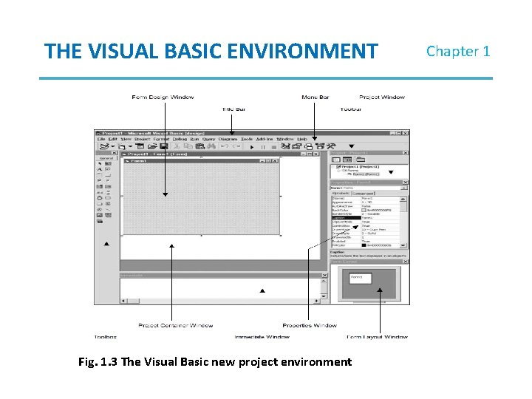
Task: Collapse the Forms folder in project tree
Action: pyautogui.click(x=338, y=171)
